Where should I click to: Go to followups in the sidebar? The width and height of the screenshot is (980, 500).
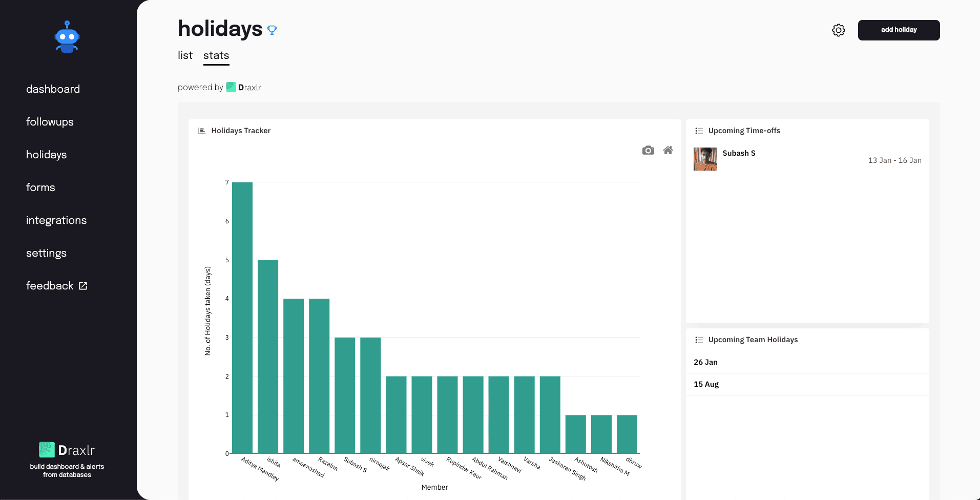[50, 122]
